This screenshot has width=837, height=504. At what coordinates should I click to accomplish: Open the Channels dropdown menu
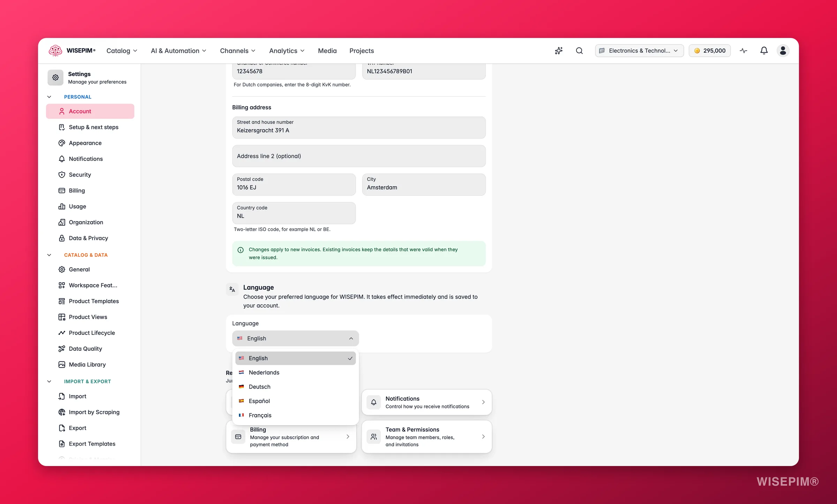pos(237,51)
